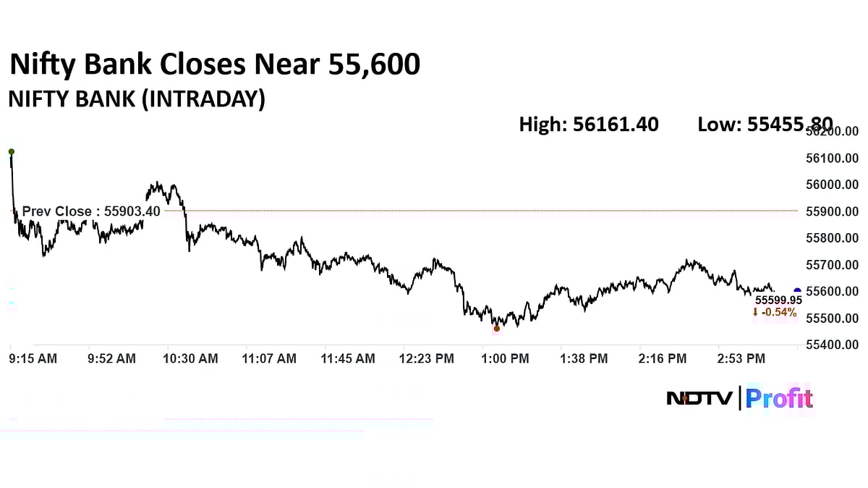This screenshot has height=488, width=868.
Task: Click the 55500.00 price axis label
Action: click(x=833, y=319)
